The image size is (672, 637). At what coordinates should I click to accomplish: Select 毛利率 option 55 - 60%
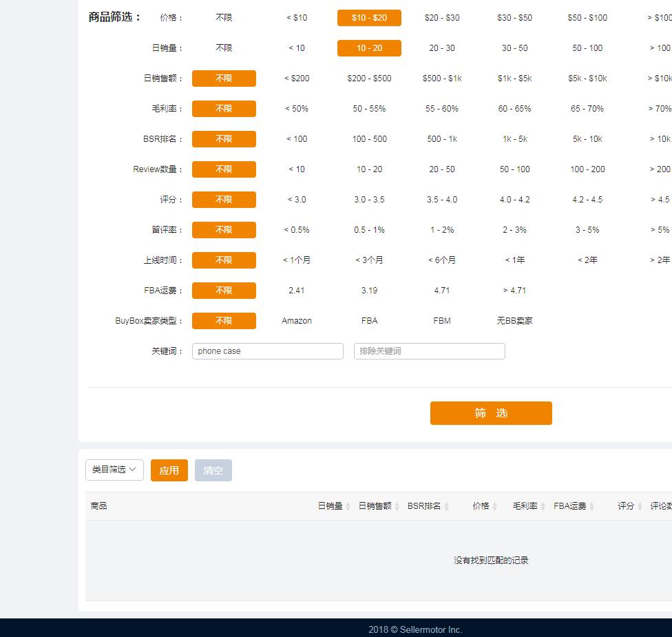coord(442,109)
